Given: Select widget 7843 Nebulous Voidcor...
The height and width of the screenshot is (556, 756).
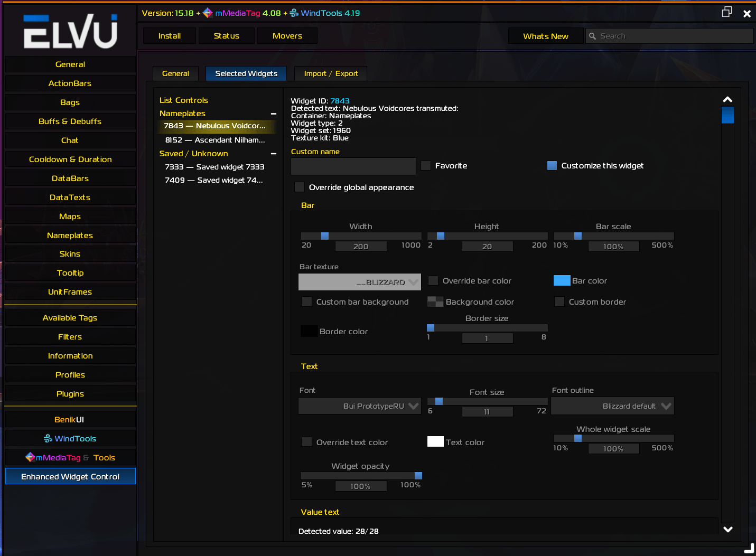Looking at the screenshot, I should [217, 126].
